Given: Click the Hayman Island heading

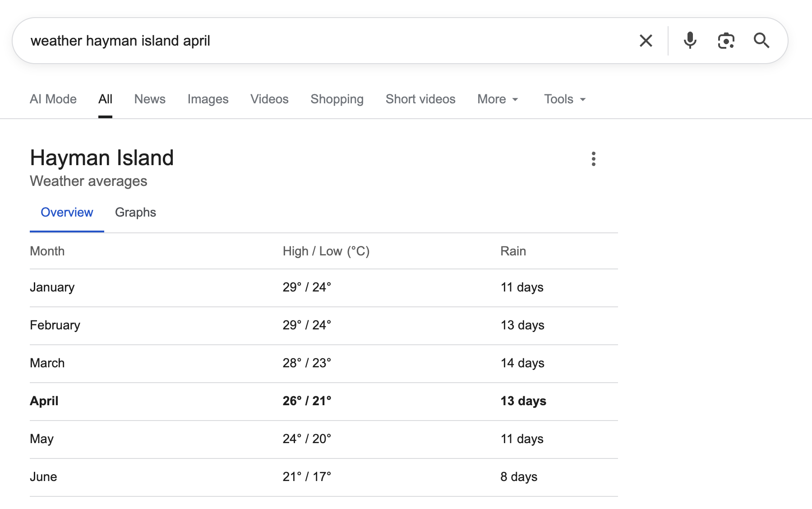Looking at the screenshot, I should click(102, 158).
